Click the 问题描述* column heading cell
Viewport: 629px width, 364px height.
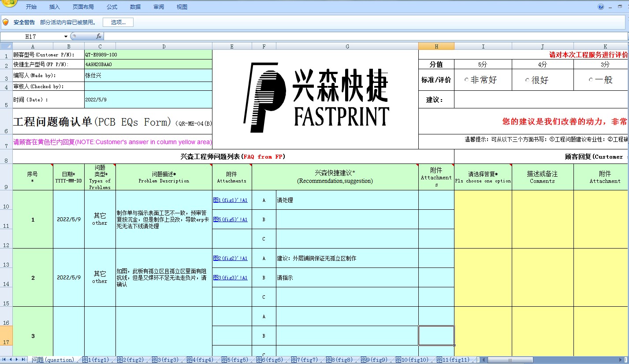coord(164,177)
